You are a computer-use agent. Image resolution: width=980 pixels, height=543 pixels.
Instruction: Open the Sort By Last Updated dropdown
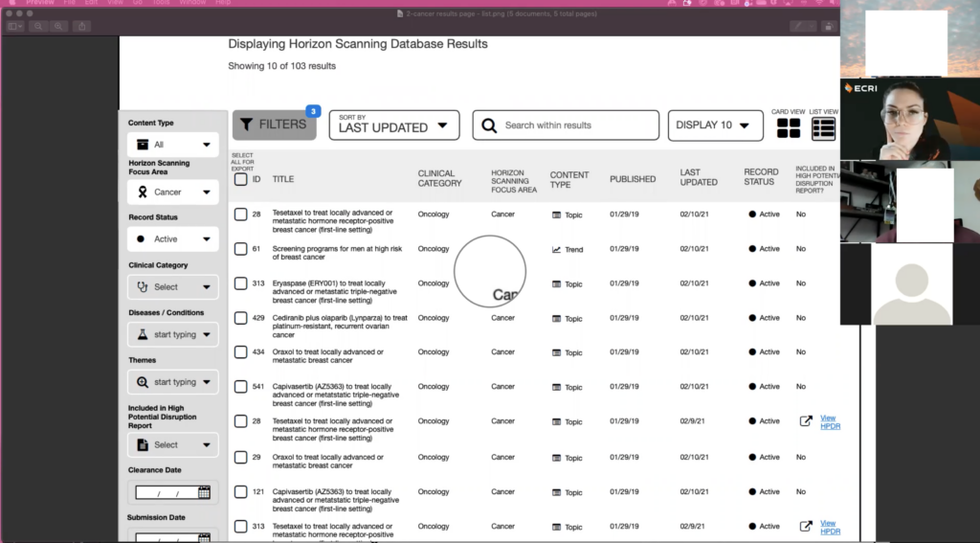click(x=393, y=125)
